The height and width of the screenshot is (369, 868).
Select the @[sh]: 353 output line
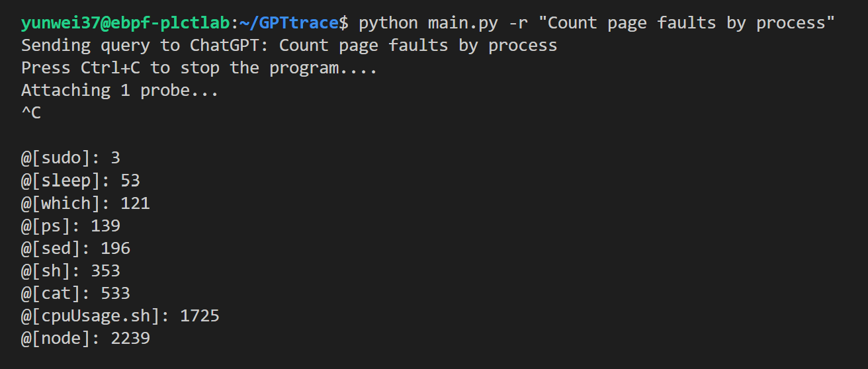click(x=71, y=270)
